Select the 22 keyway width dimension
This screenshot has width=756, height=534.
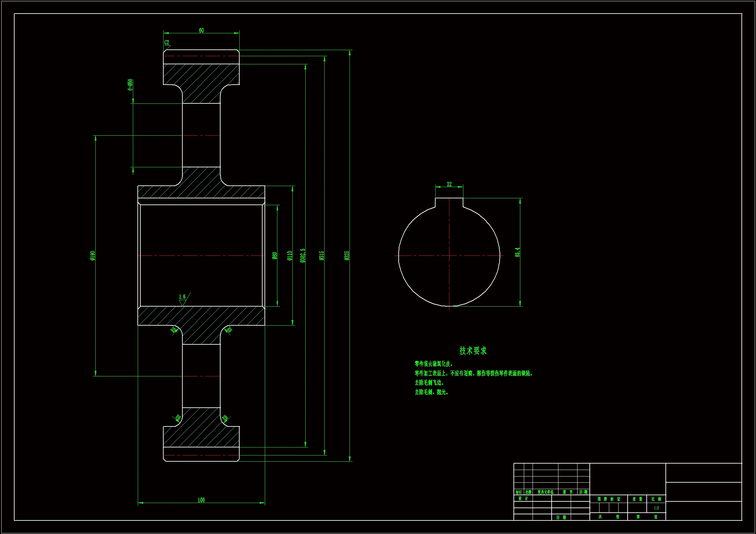tap(449, 184)
